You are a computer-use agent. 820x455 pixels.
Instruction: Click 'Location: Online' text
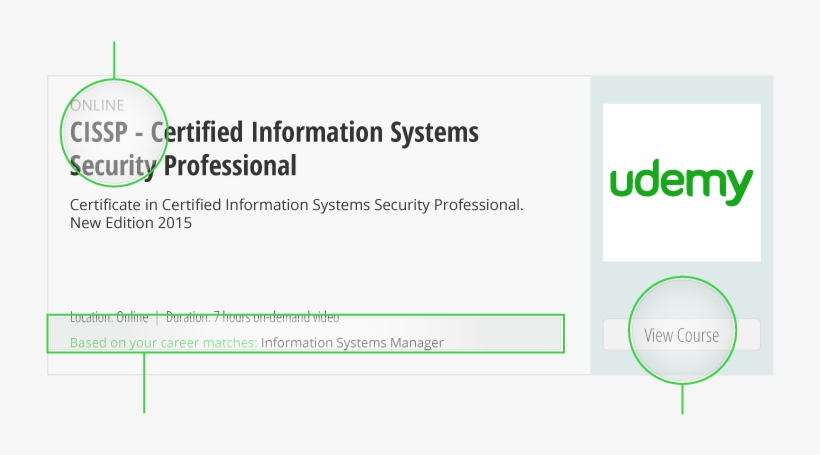109,317
